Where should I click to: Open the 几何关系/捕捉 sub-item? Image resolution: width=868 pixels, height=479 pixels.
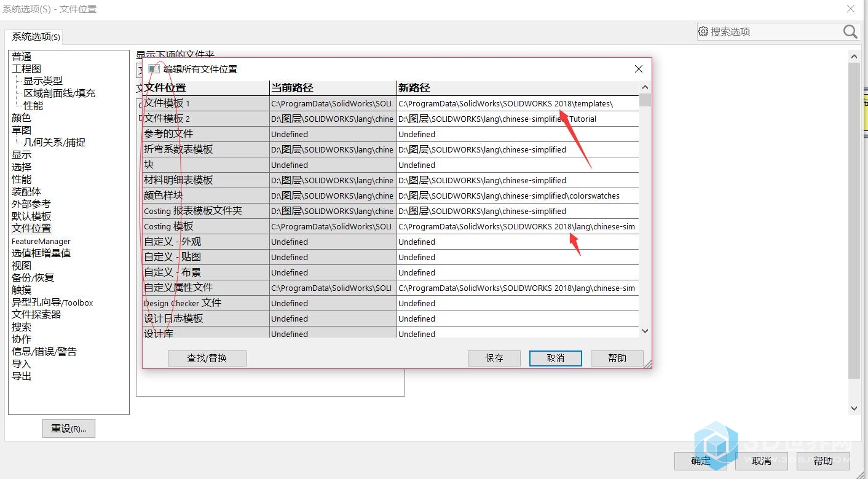coord(55,143)
